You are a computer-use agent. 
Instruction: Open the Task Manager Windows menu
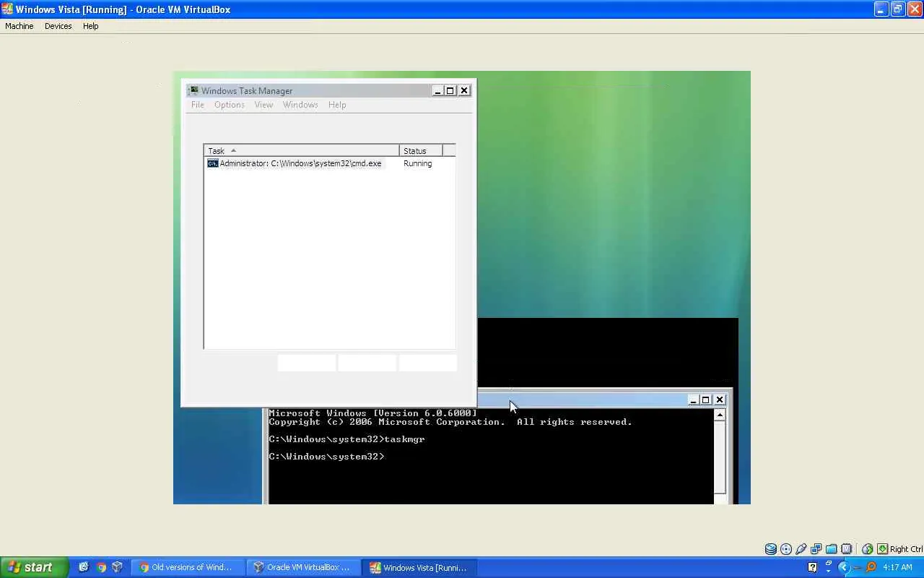300,105
